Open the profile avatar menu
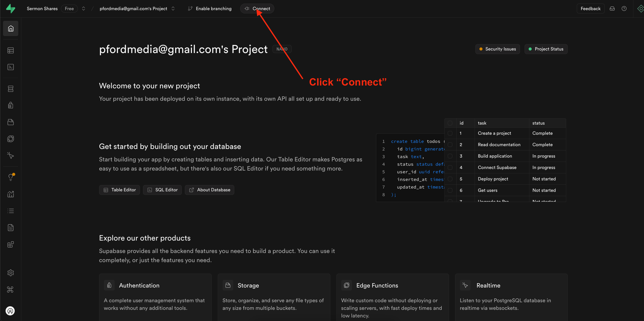The height and width of the screenshot is (321, 644). point(10,311)
